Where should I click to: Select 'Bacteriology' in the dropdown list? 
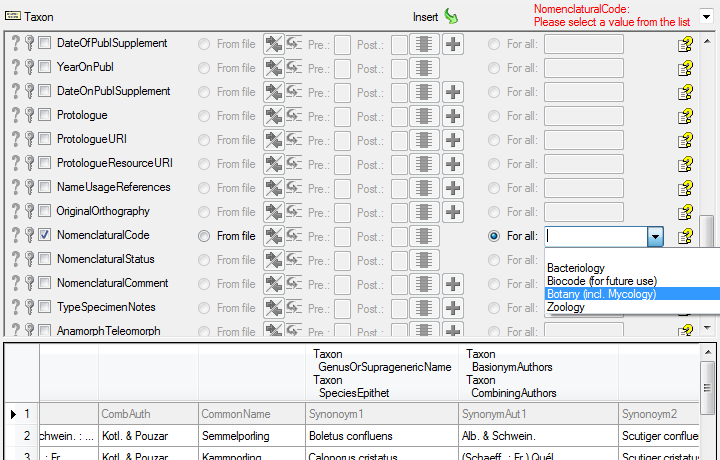tap(576, 268)
